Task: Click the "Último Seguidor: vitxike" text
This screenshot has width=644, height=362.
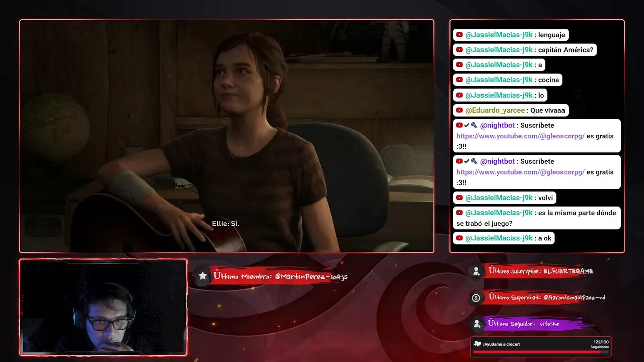Action: click(523, 324)
